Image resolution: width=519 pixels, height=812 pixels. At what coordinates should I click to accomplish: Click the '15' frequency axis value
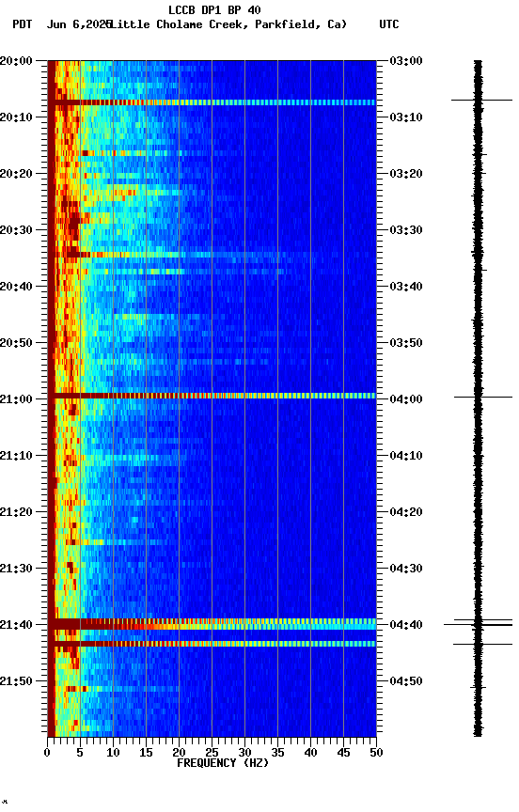pos(146,753)
